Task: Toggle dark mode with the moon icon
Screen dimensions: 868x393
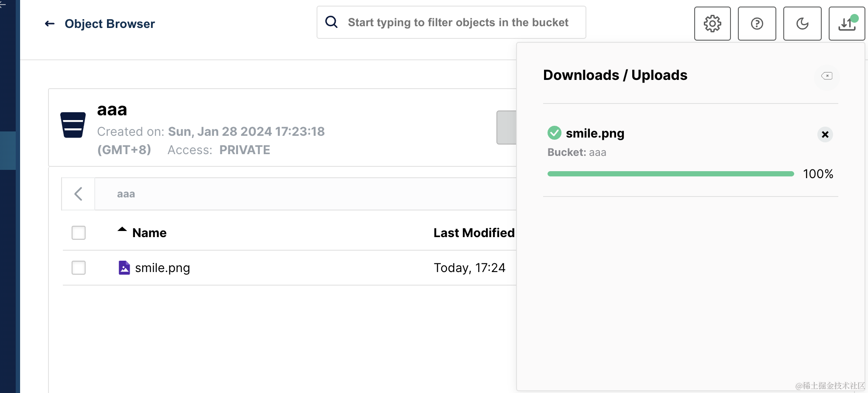Action: [x=802, y=24]
